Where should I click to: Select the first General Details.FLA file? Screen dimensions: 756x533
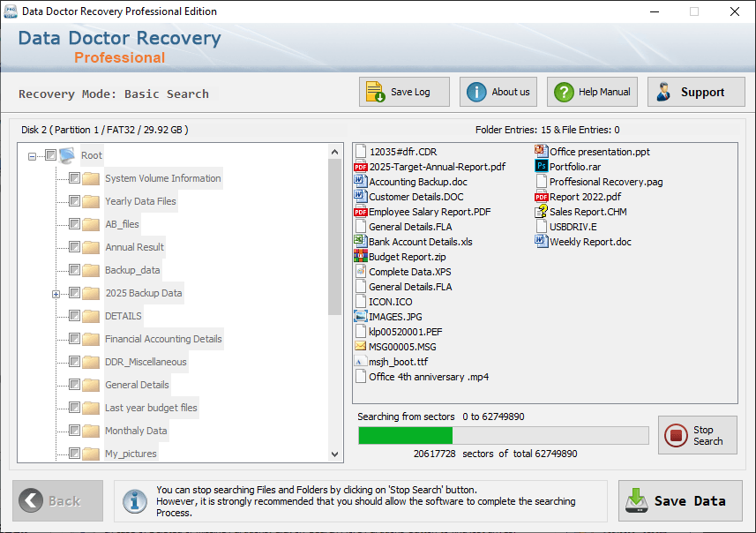click(x=410, y=227)
